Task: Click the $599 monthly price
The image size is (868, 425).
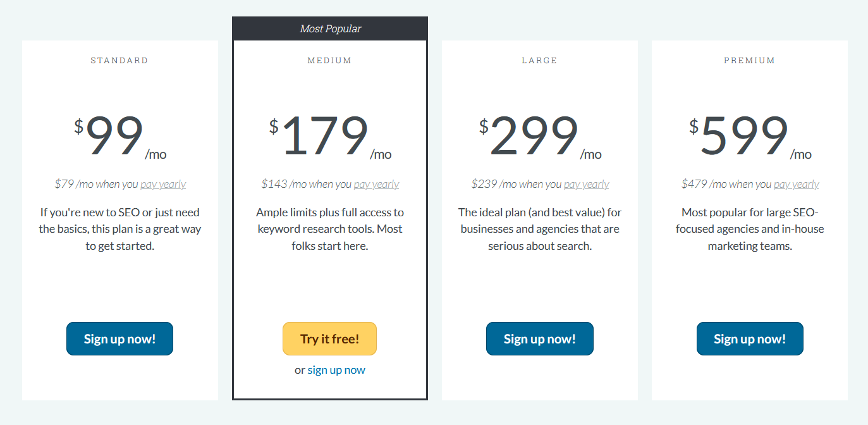Action: [745, 136]
